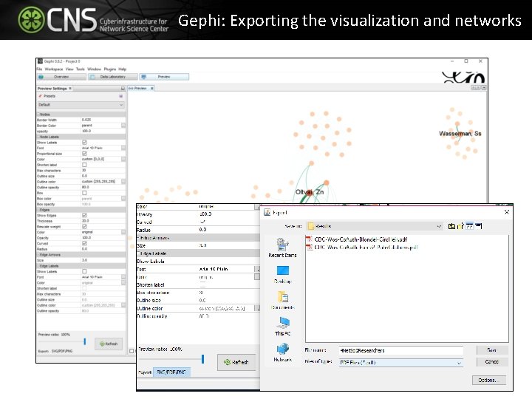The width and height of the screenshot is (532, 399).
Task: Close the Preview tab with its x
Action: pos(152,88)
